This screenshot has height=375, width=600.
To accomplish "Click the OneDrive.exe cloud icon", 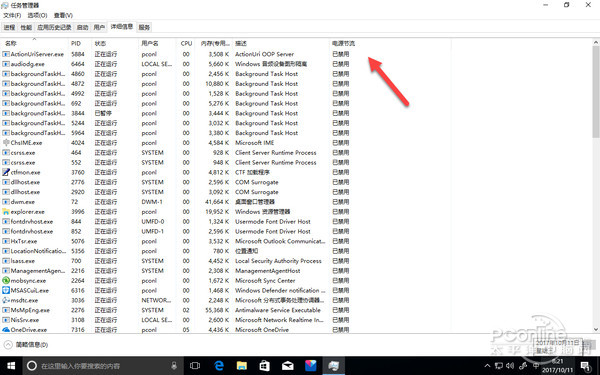I will [x=6, y=330].
